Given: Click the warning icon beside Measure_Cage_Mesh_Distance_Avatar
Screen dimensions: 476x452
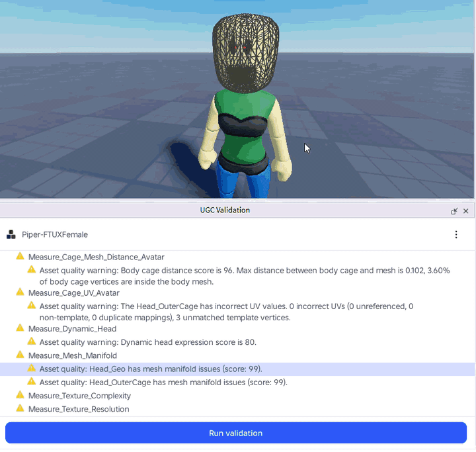Looking at the screenshot, I should point(20,256).
